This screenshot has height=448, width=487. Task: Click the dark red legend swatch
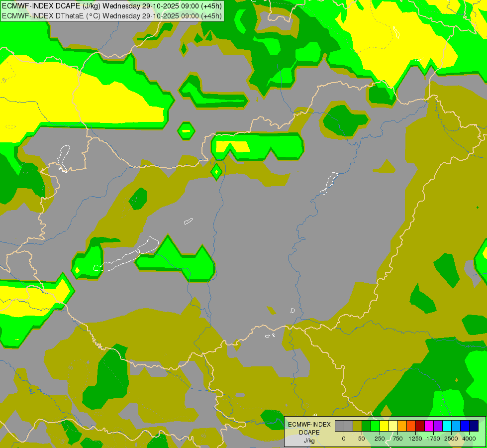coord(420,426)
